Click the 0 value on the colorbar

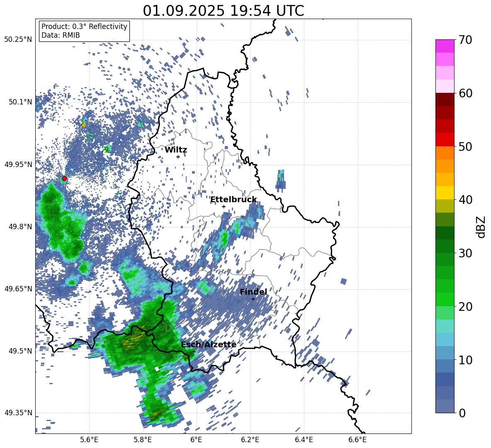tap(462, 413)
